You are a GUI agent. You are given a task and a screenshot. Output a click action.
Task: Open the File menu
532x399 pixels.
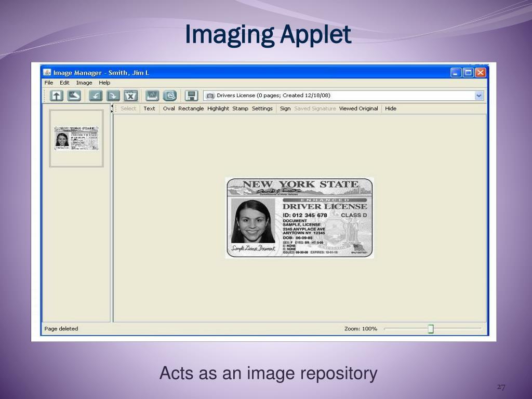pos(49,83)
